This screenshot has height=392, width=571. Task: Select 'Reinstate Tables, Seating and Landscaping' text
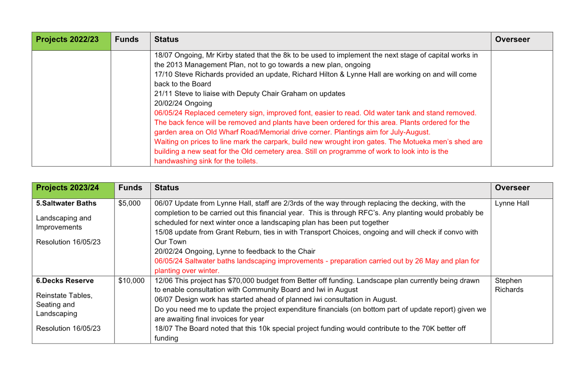64,305
